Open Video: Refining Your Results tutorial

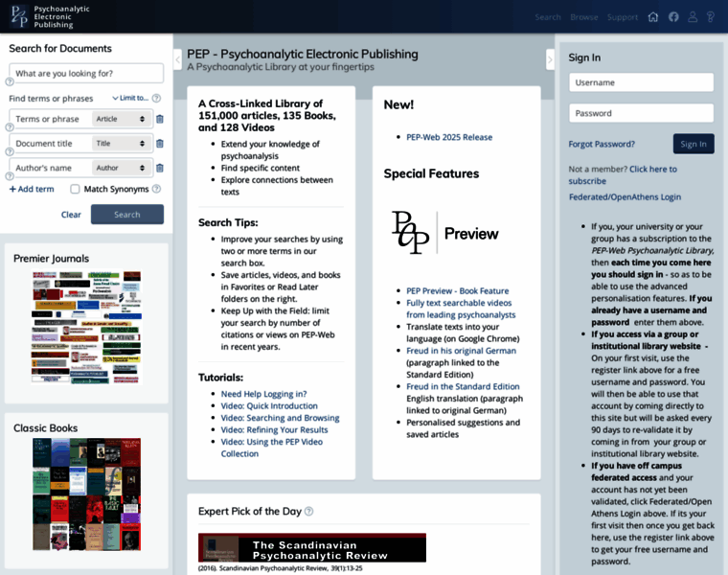pyautogui.click(x=274, y=430)
